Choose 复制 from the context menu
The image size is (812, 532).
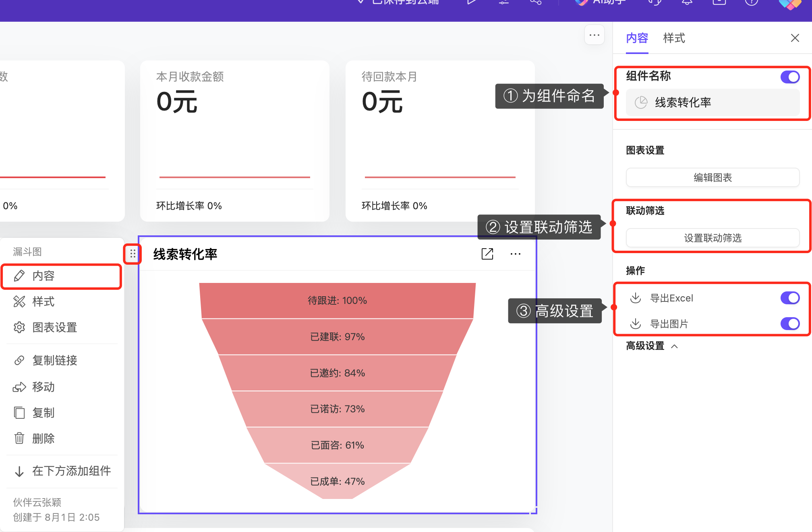click(x=61, y=413)
